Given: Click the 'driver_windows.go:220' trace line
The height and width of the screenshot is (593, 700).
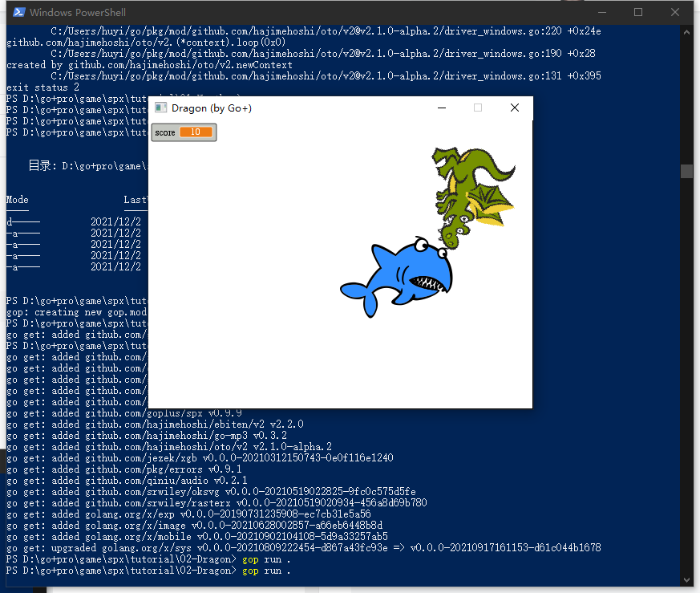Looking at the screenshot, I should (x=326, y=30).
